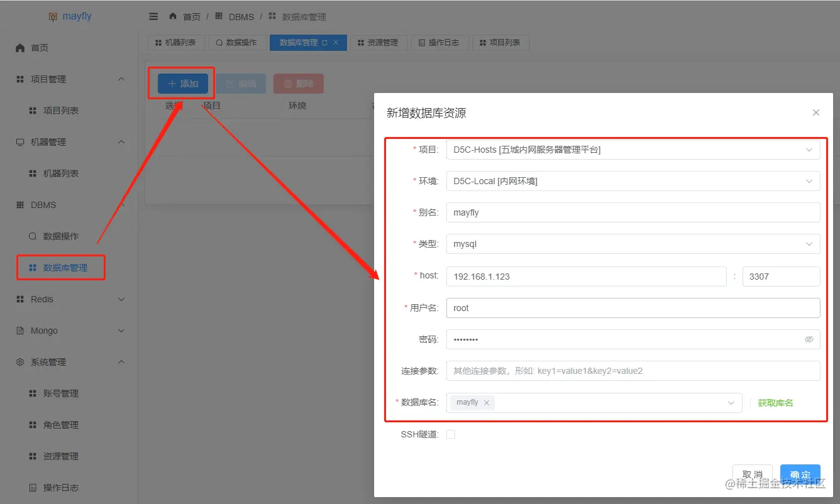Expand the Redis sidebar group
Screen dimensions: 840x504
click(x=121, y=299)
